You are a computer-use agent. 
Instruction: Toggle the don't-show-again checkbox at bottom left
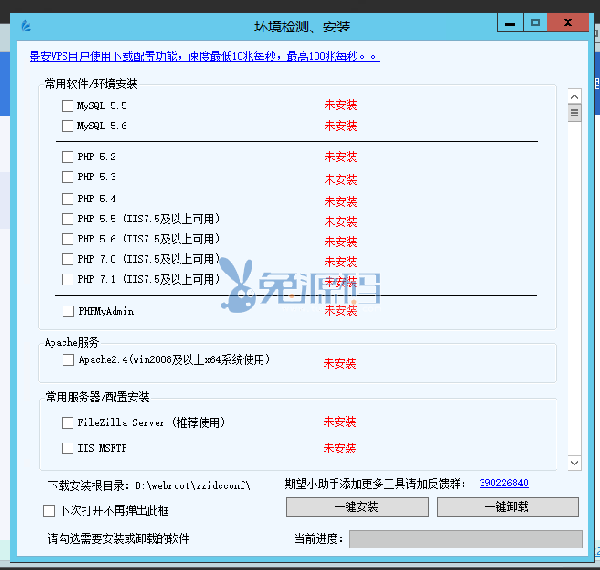49,511
